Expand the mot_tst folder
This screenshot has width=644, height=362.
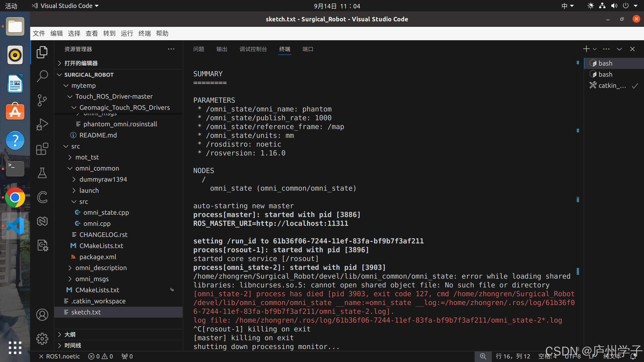pyautogui.click(x=87, y=157)
